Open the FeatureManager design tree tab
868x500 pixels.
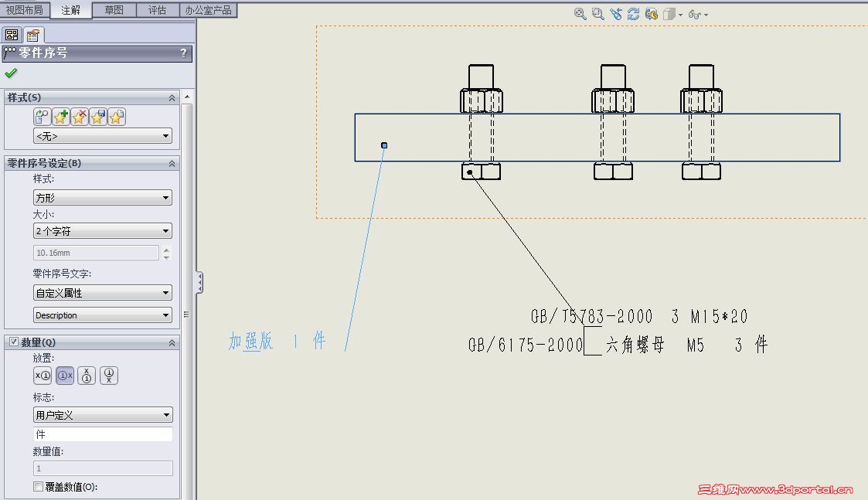[x=12, y=35]
